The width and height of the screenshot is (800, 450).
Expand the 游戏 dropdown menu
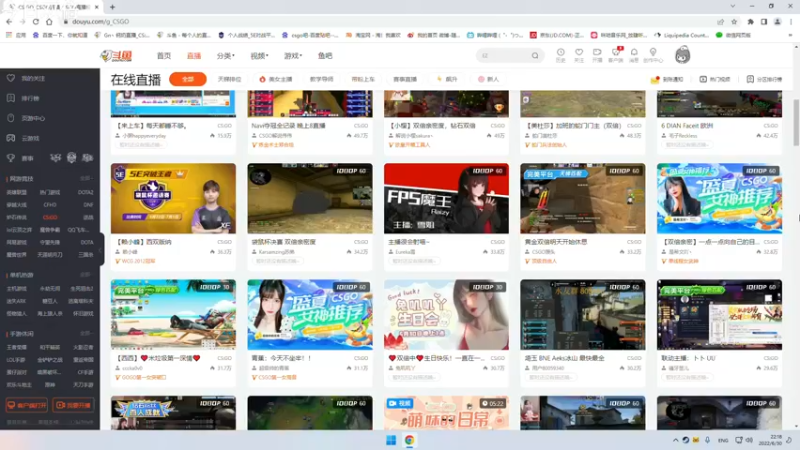point(293,56)
